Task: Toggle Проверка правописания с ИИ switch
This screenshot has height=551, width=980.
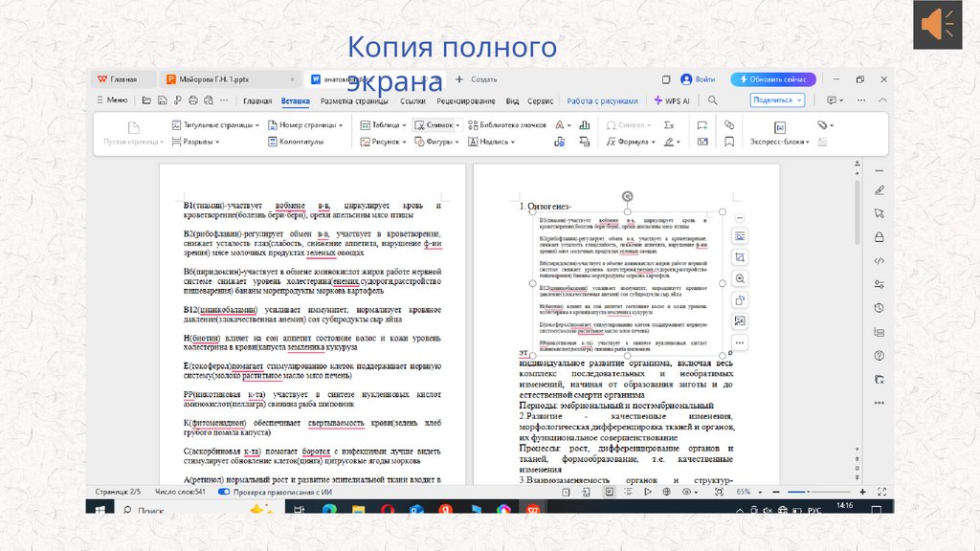Action: click(x=224, y=492)
